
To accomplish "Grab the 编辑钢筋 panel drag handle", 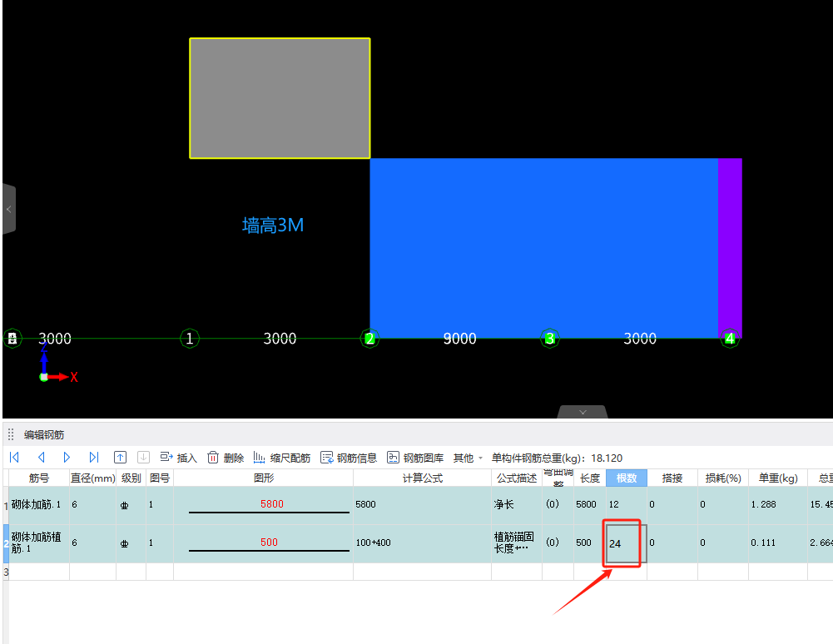I will coord(11,434).
